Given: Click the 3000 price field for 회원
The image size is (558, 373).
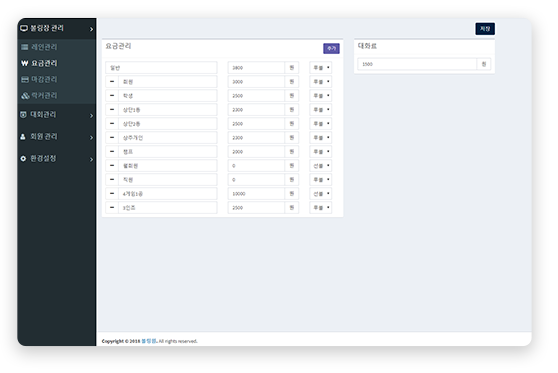Looking at the screenshot, I should pos(256,82).
